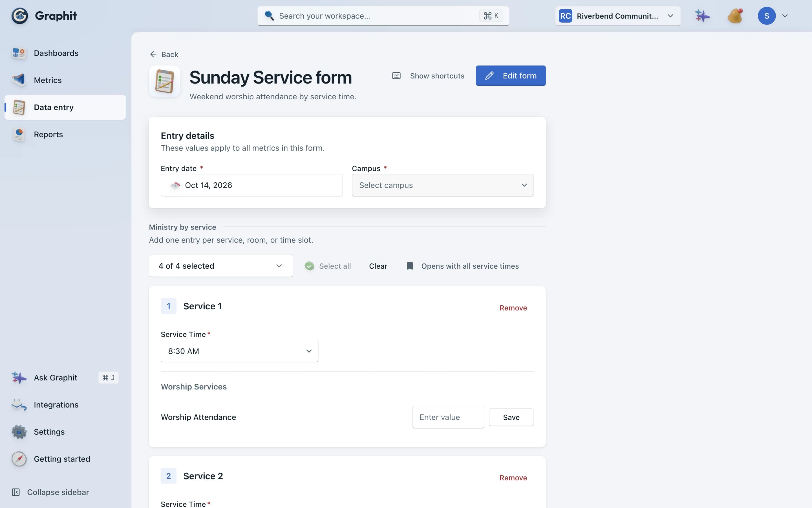Focus the Search your workspace field

[x=383, y=16]
